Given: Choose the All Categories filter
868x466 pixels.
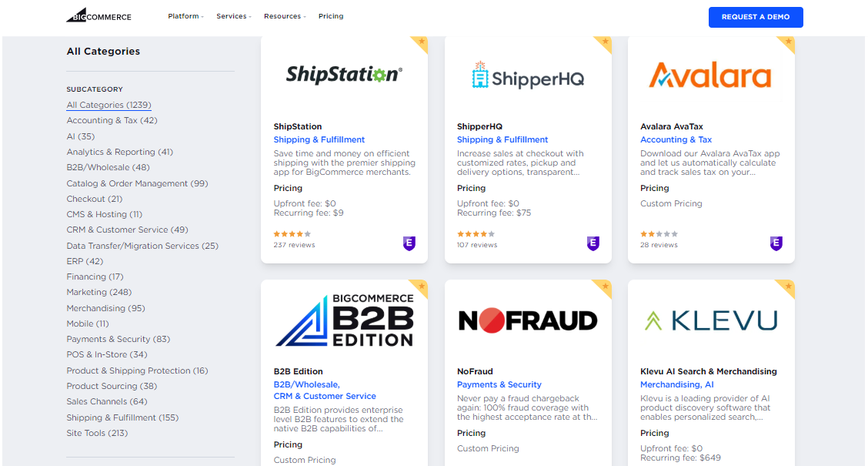Looking at the screenshot, I should click(108, 105).
